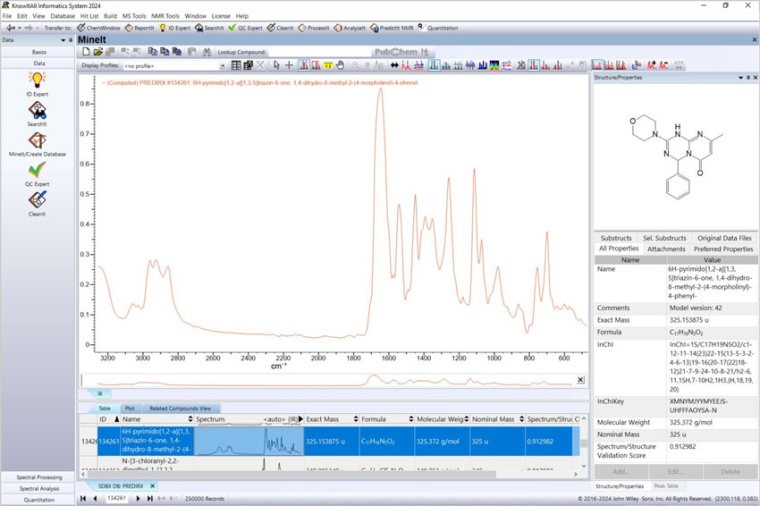
Task: Switch to the Sel. Substructs tab
Action: (x=664, y=238)
